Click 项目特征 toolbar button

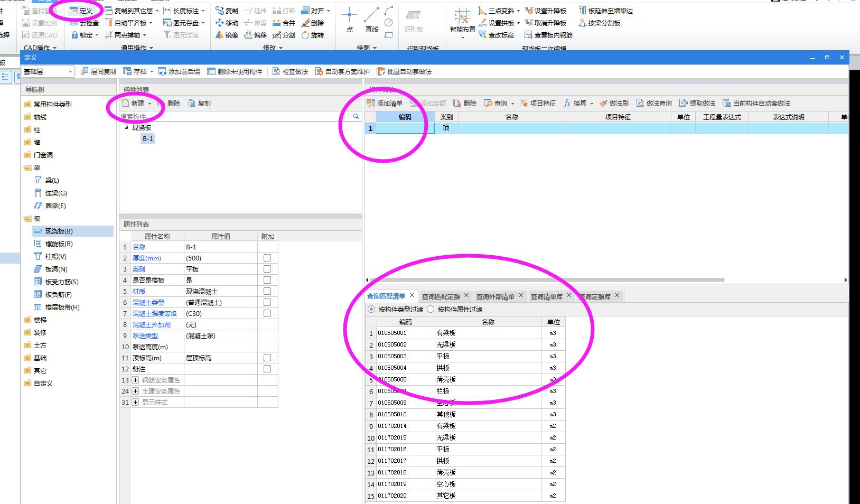[x=538, y=103]
